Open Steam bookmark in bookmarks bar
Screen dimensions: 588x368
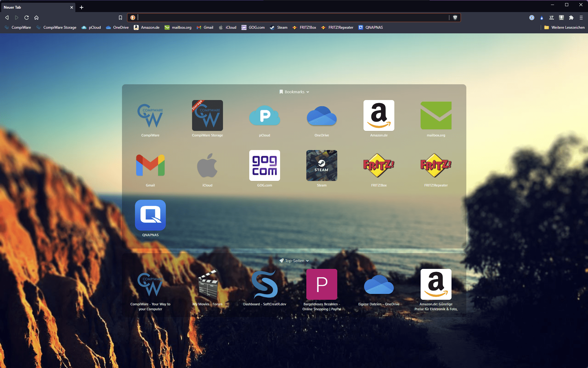point(279,27)
